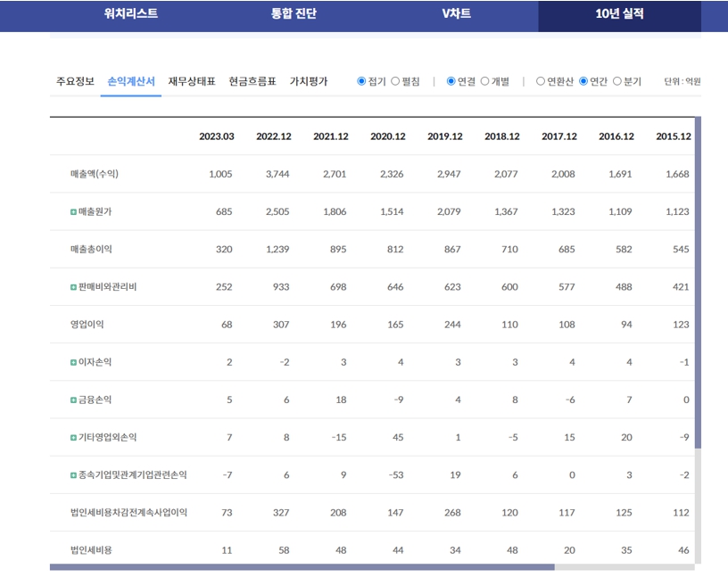Click 매출액 value 3,744 for 2022.12

(277, 174)
